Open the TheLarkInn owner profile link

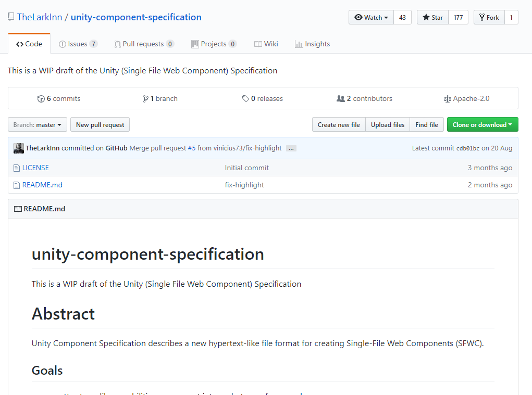point(40,17)
